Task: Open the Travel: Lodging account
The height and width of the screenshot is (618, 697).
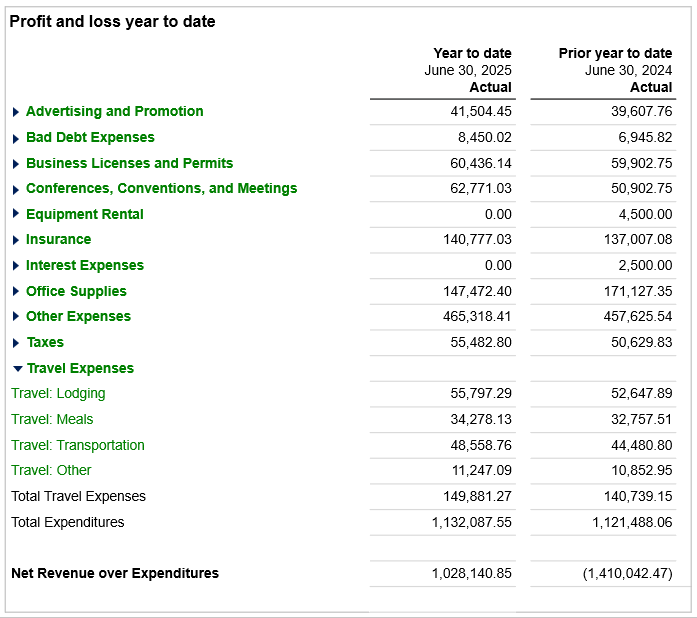Action: (x=58, y=393)
